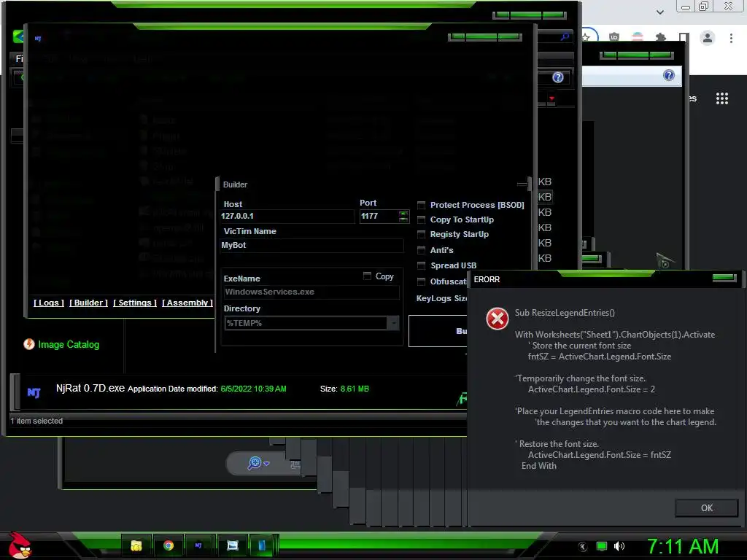Show hidden tray icons arrow
747x560 pixels.
pyautogui.click(x=582, y=547)
